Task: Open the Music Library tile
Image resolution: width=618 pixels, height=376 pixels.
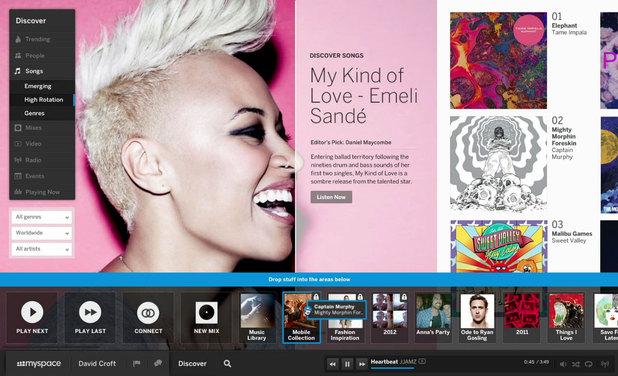Action: [x=257, y=317]
